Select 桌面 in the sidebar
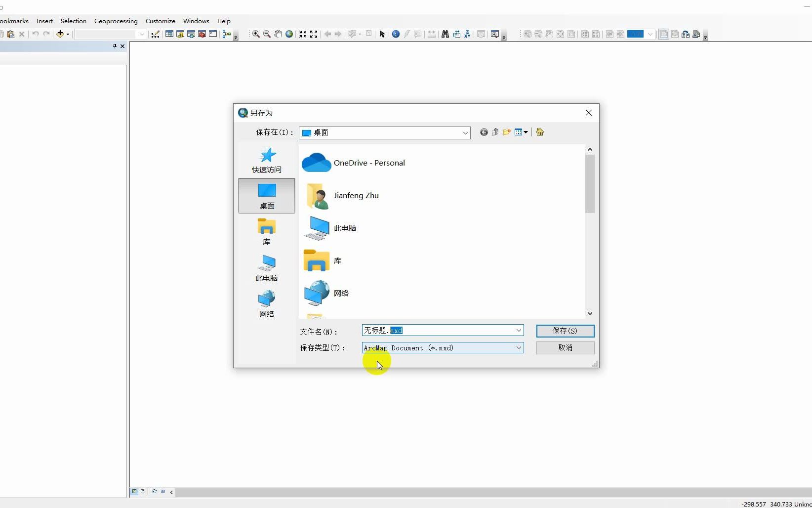The height and width of the screenshot is (508, 812). coord(267,196)
